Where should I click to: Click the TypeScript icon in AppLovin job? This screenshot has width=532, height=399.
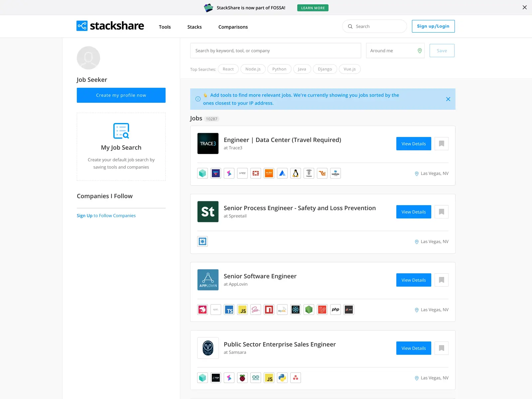[x=229, y=310]
